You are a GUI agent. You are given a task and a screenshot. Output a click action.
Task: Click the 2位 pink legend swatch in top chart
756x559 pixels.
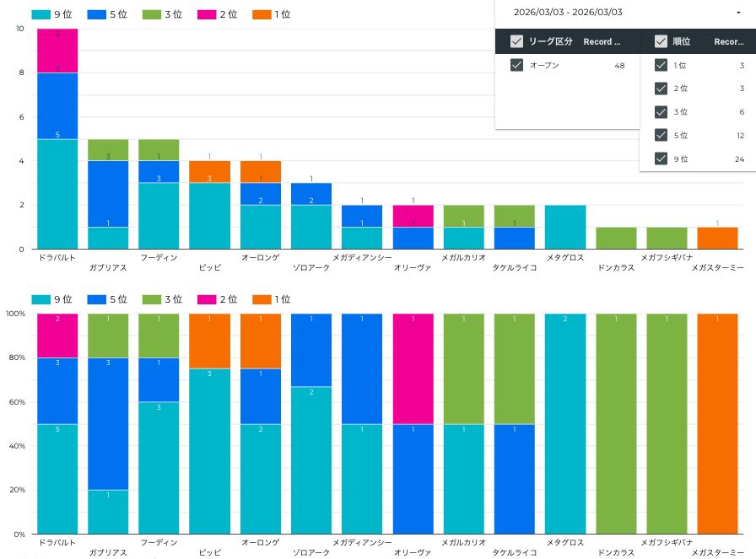point(206,14)
